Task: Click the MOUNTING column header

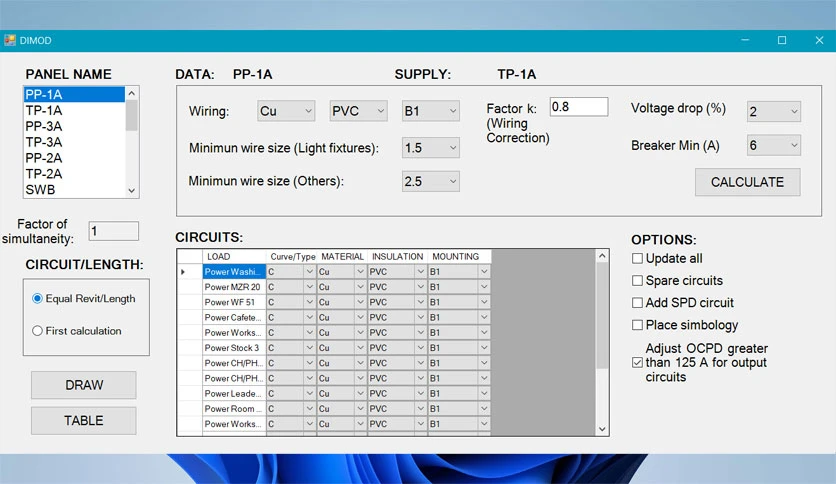Action: click(x=459, y=256)
